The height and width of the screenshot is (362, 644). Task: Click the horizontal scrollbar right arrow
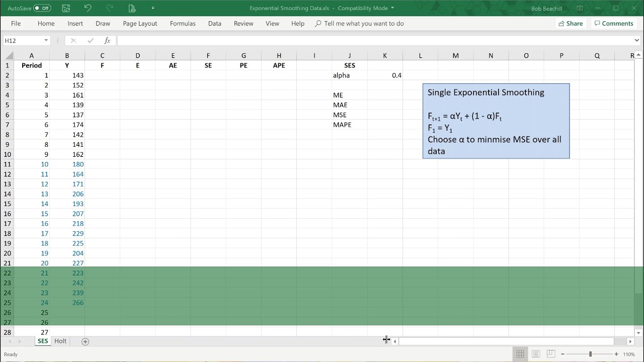pyautogui.click(x=630, y=341)
